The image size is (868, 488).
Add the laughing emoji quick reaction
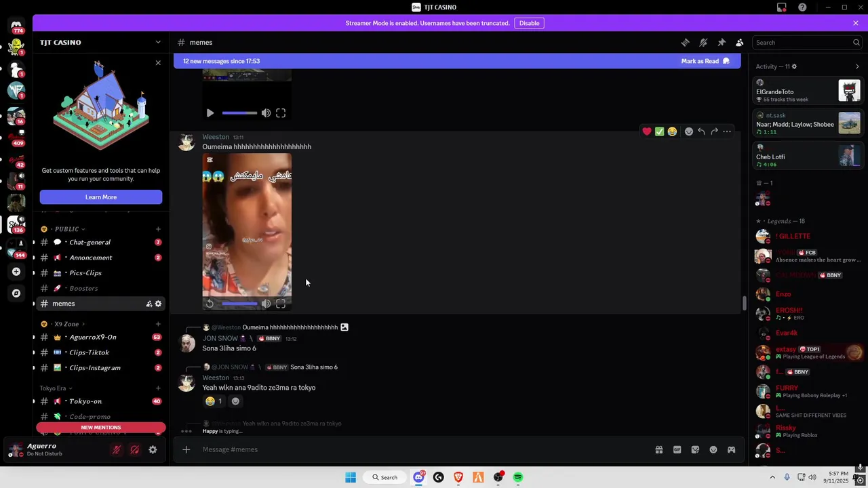672,131
